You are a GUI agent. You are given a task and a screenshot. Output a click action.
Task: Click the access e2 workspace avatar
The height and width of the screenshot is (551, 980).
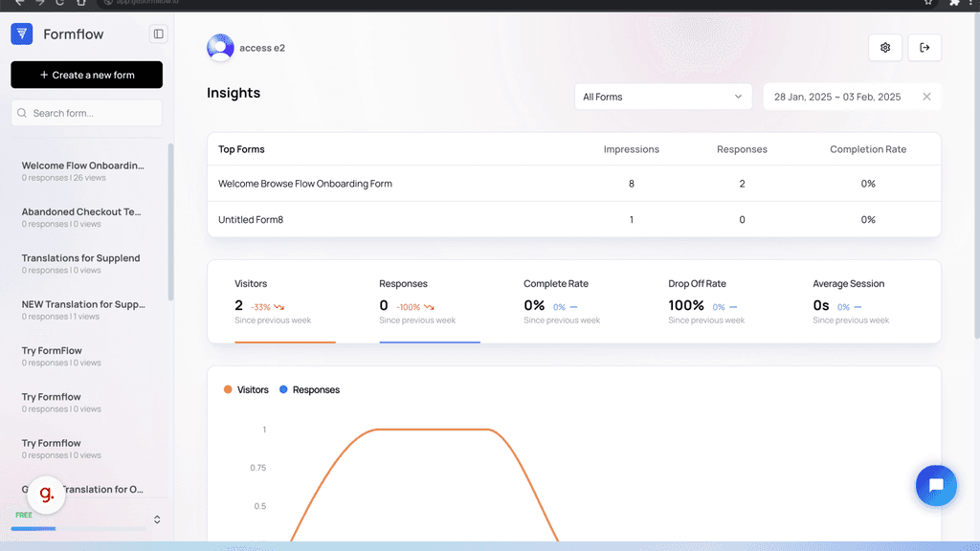point(219,47)
